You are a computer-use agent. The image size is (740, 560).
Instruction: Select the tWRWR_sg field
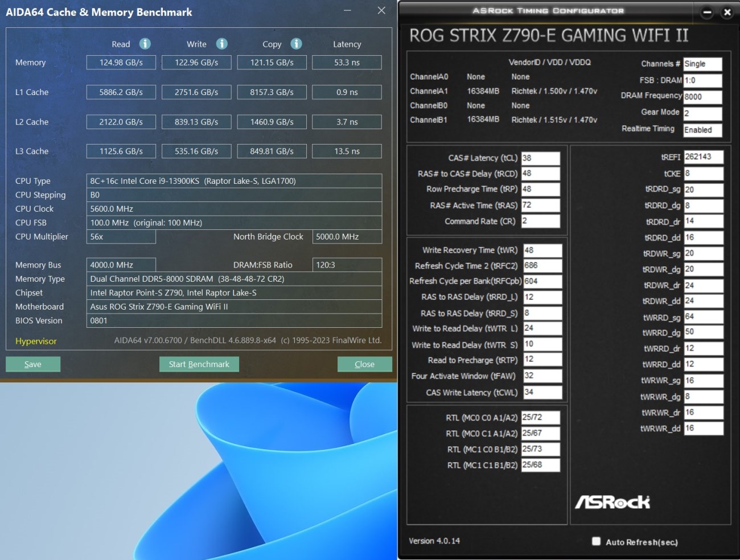point(704,380)
